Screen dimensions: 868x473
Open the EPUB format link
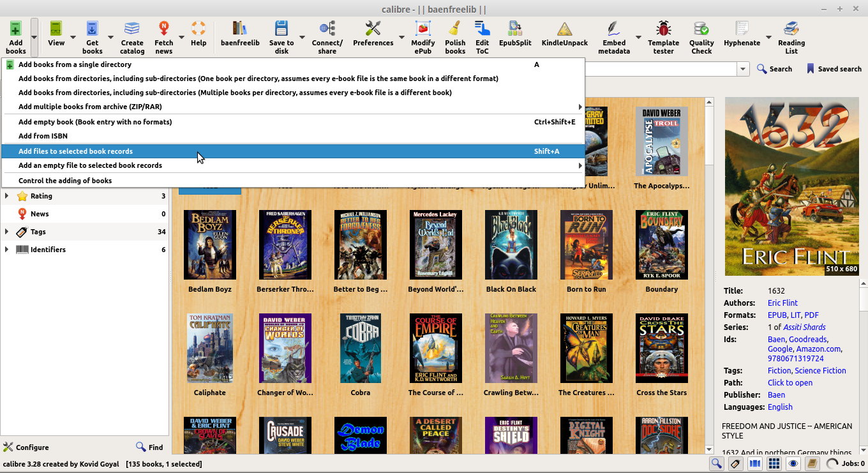click(777, 315)
